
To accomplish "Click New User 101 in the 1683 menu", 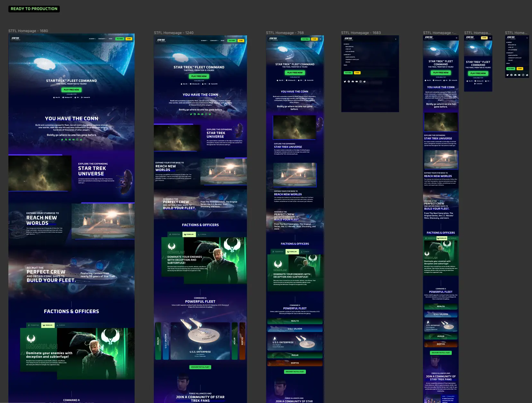I will (x=350, y=47).
